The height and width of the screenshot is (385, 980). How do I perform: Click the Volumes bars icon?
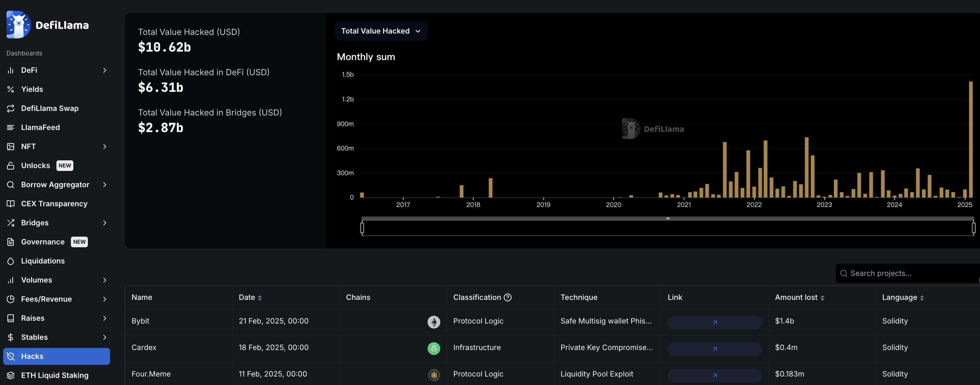coord(11,280)
